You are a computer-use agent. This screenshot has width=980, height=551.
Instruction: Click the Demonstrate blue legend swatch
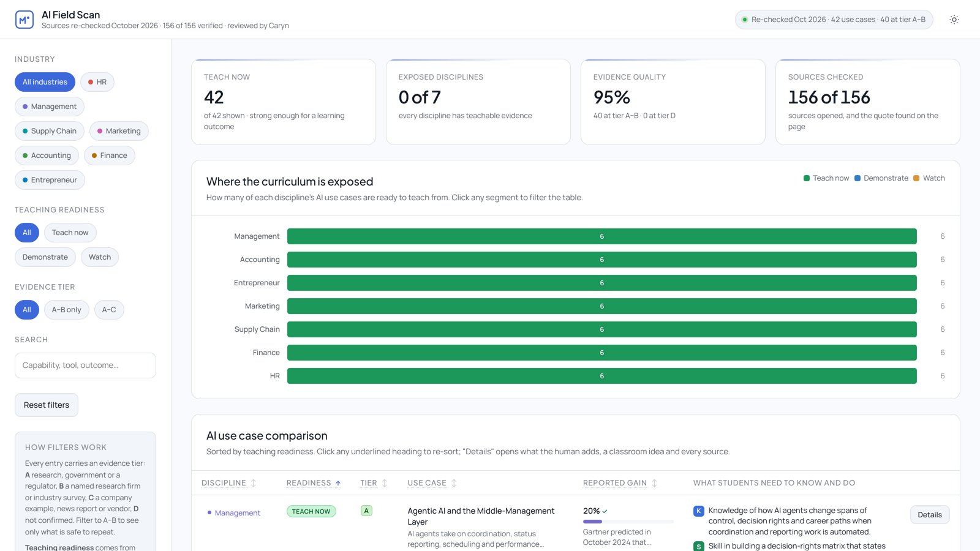(858, 178)
